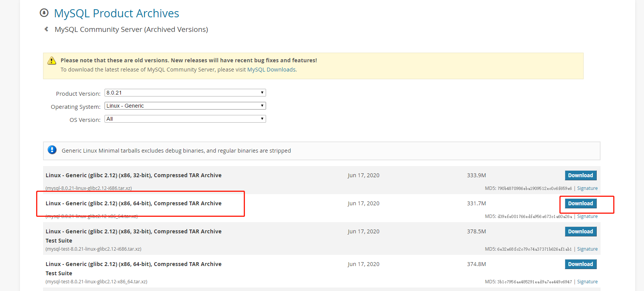
Task: Click the date 'Jun 17, 2020' in the 333.9M row
Action: 363,175
